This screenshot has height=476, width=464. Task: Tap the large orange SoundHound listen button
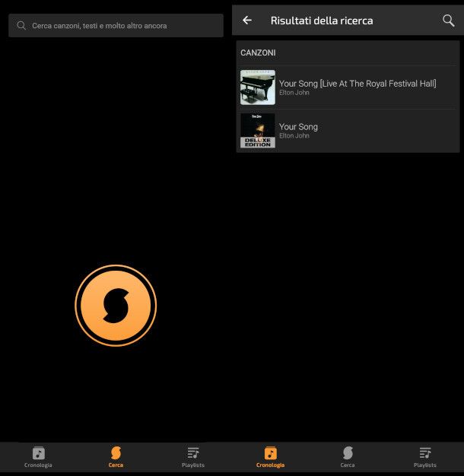pyautogui.click(x=116, y=306)
